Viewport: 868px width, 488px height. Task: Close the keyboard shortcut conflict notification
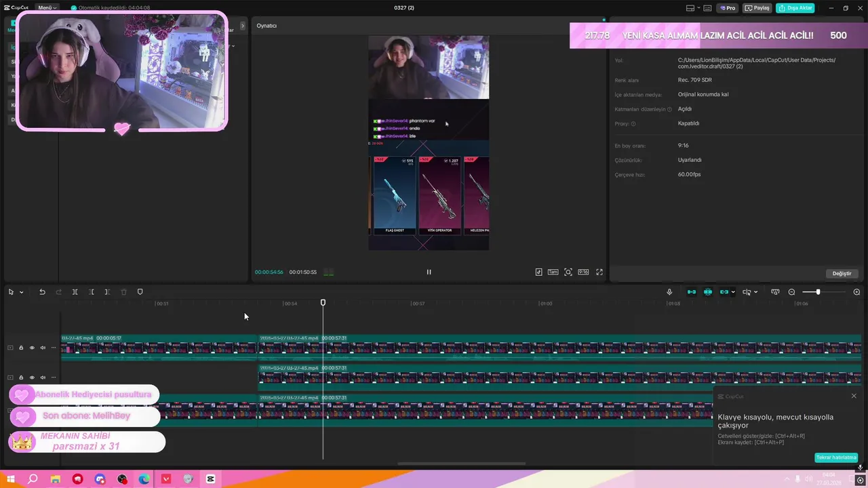point(854,396)
